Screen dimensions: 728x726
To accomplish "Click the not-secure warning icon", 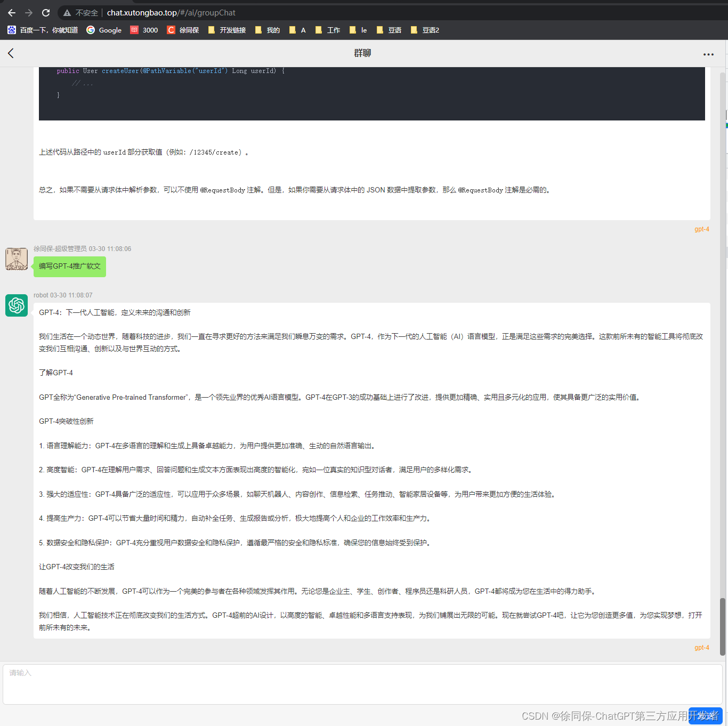I will click(67, 13).
